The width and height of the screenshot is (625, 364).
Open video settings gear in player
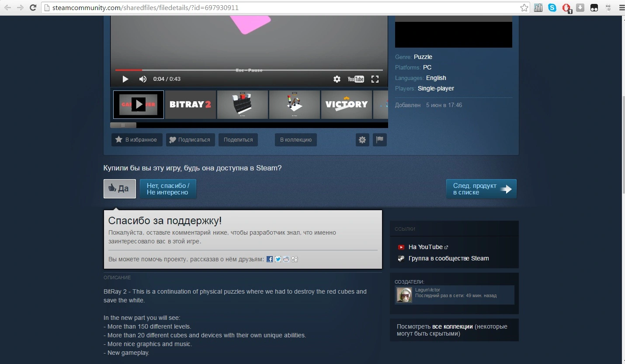337,79
